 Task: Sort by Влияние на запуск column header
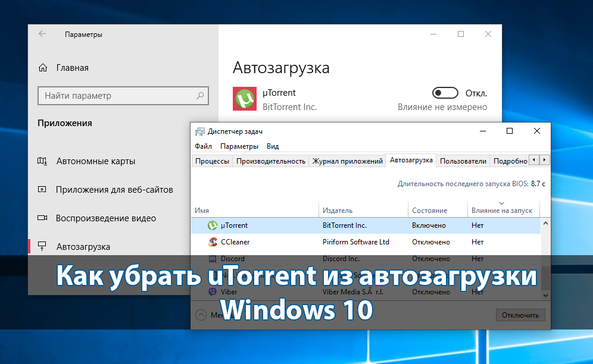[x=503, y=210]
